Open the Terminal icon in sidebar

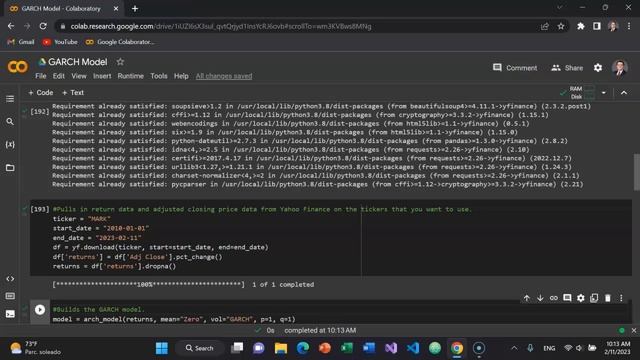click(x=10, y=314)
